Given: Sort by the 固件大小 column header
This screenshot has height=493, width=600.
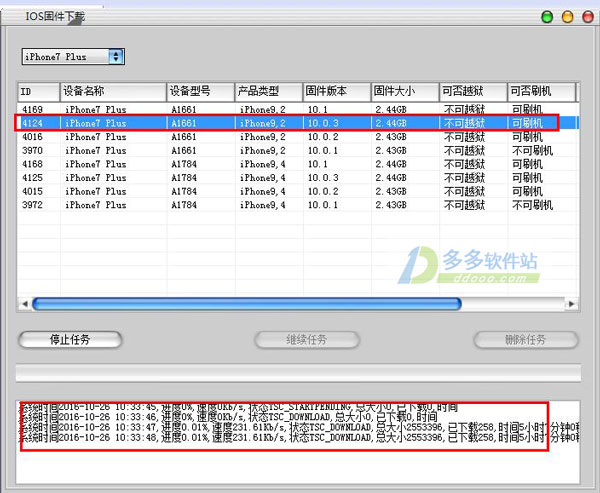Looking at the screenshot, I should pos(405,92).
